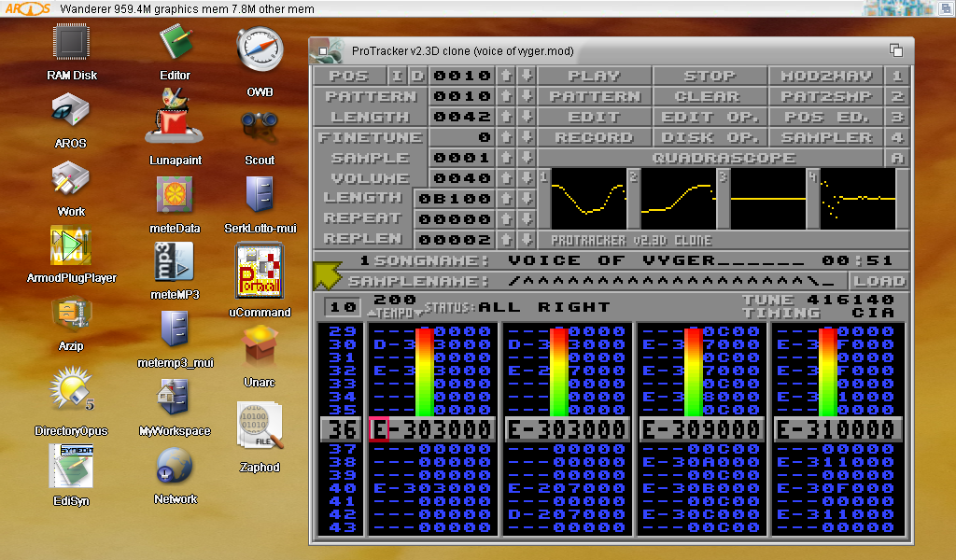This screenshot has height=560, width=956.
Task: Click the PLAY button
Action: (595, 76)
